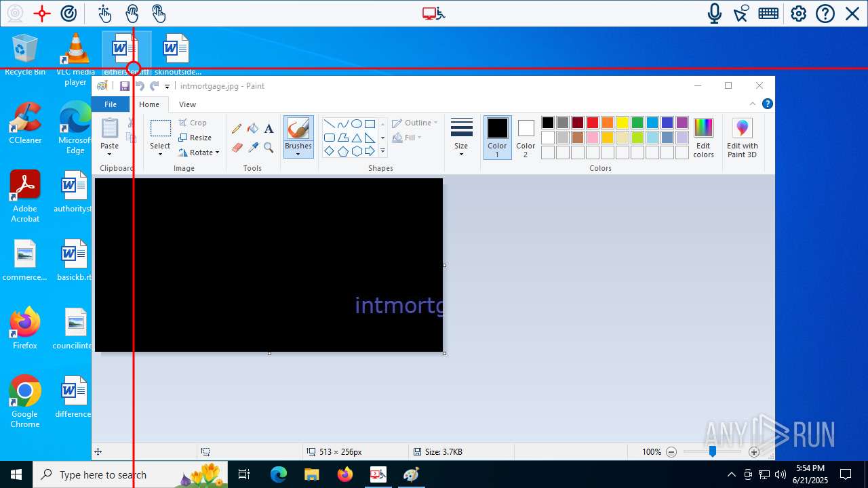Screen dimensions: 868x488
Task: Open the Size line thickness dropdown
Action: pos(461,138)
